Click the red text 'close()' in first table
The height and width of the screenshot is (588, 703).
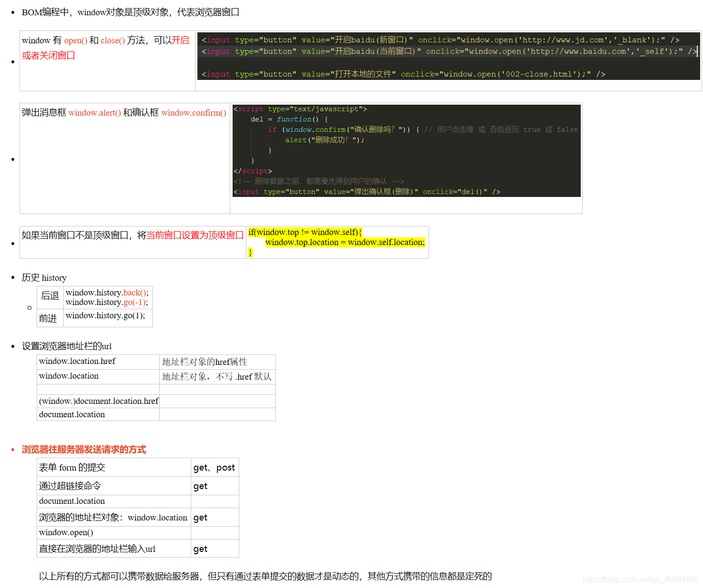click(113, 40)
